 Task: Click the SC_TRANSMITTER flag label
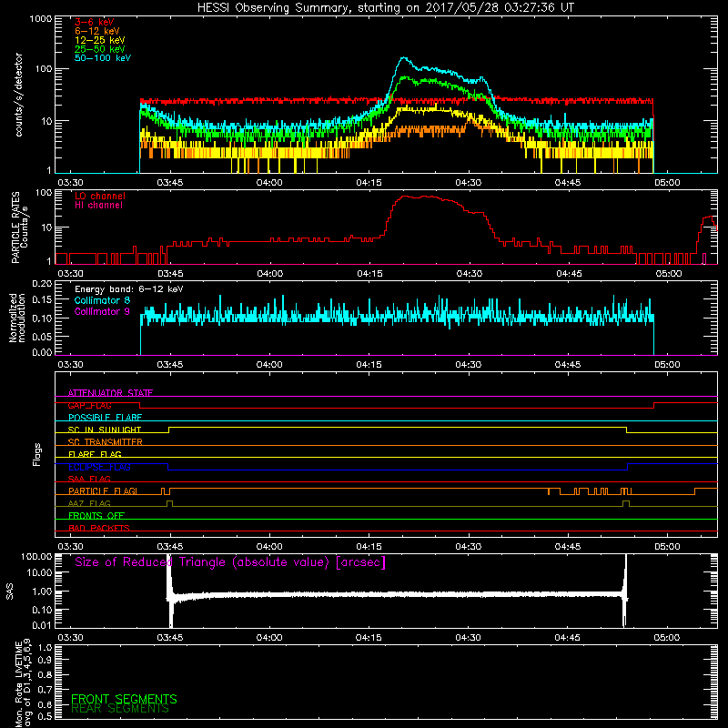point(106,442)
